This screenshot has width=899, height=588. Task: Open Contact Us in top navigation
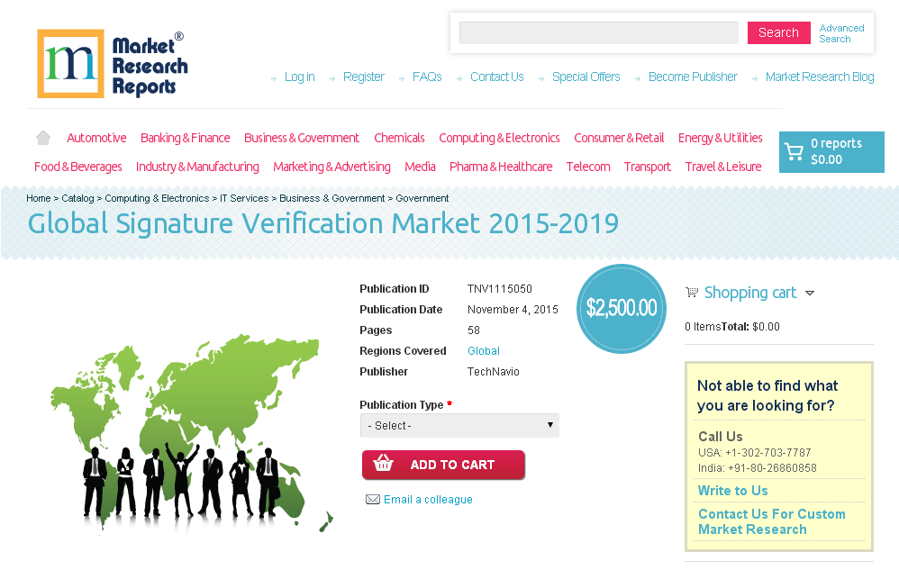(497, 77)
